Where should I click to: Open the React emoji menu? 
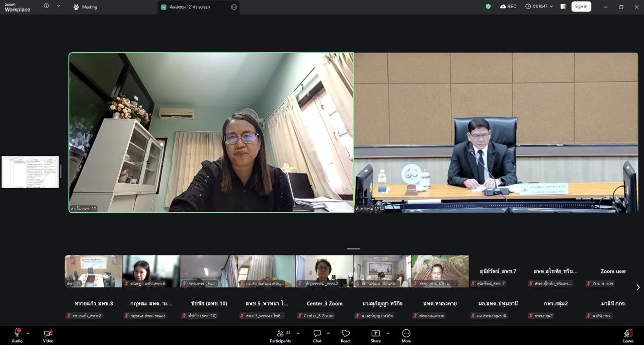click(x=346, y=333)
